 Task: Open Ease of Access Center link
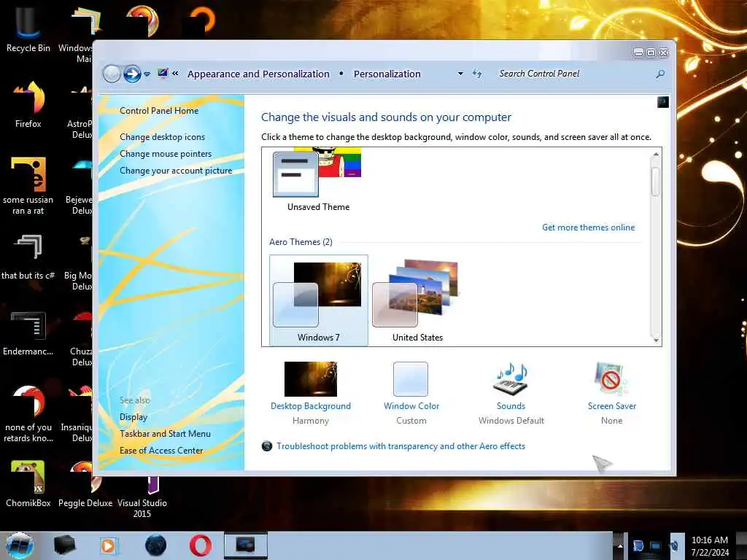pyautogui.click(x=161, y=451)
